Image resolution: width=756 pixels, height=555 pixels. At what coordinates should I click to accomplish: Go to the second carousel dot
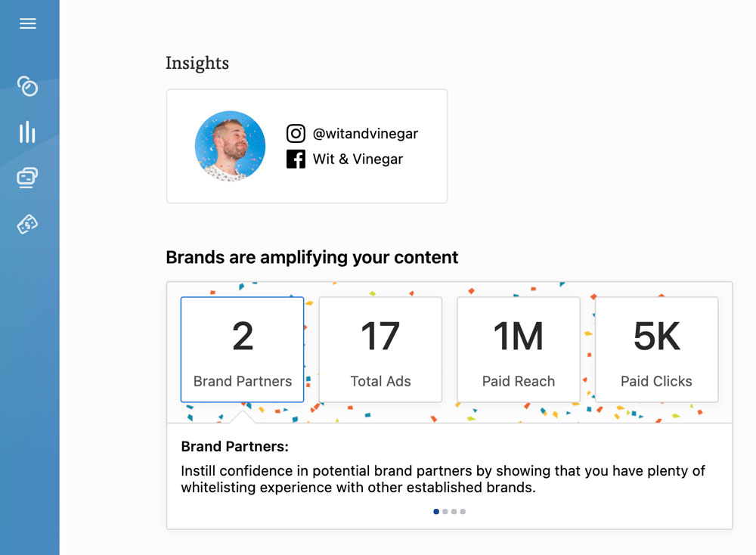pyautogui.click(x=445, y=512)
